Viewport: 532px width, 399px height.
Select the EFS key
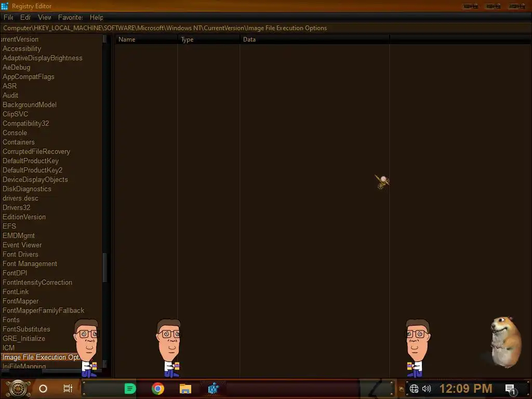pyautogui.click(x=9, y=226)
